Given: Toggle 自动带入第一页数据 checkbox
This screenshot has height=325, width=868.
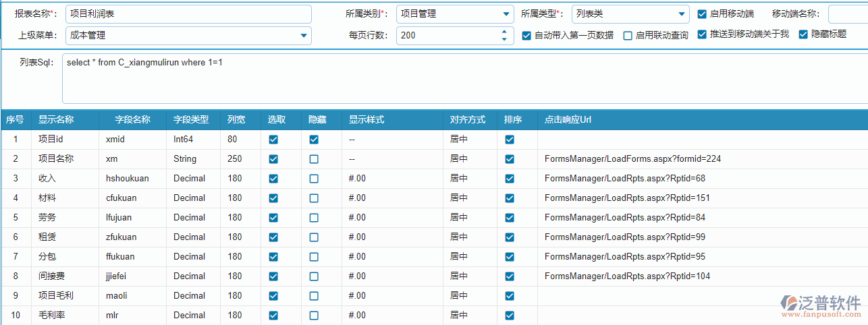Looking at the screenshot, I should coord(526,36).
